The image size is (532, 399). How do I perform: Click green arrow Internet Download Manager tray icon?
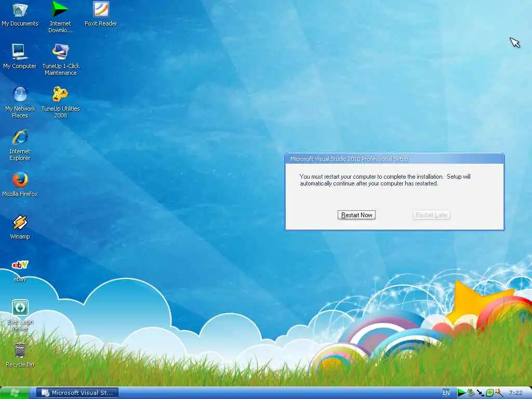(x=461, y=393)
